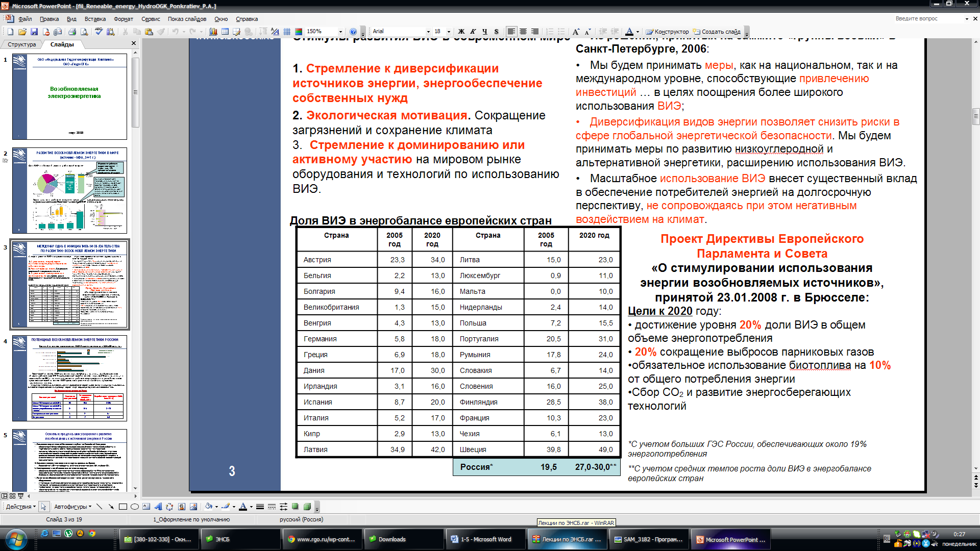Viewport: 980px width, 551px height.
Task: Choose Dash Style in the drawing toolbar
Action: coord(272,507)
